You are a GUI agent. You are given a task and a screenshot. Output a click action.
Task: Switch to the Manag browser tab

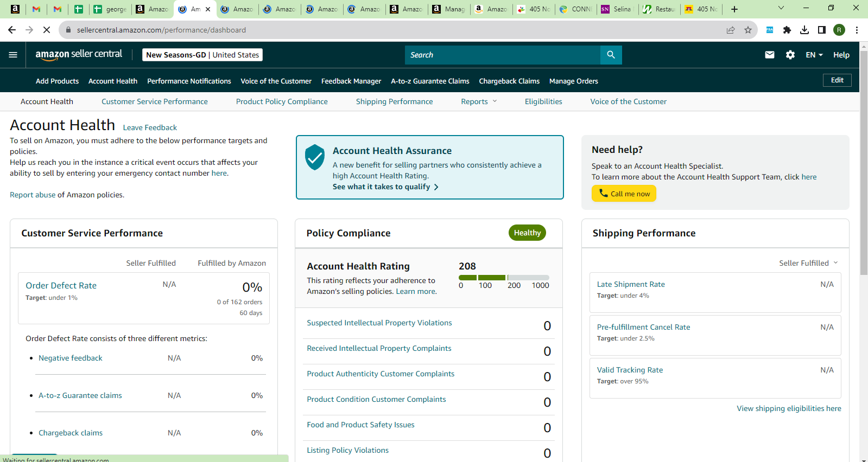tap(449, 9)
